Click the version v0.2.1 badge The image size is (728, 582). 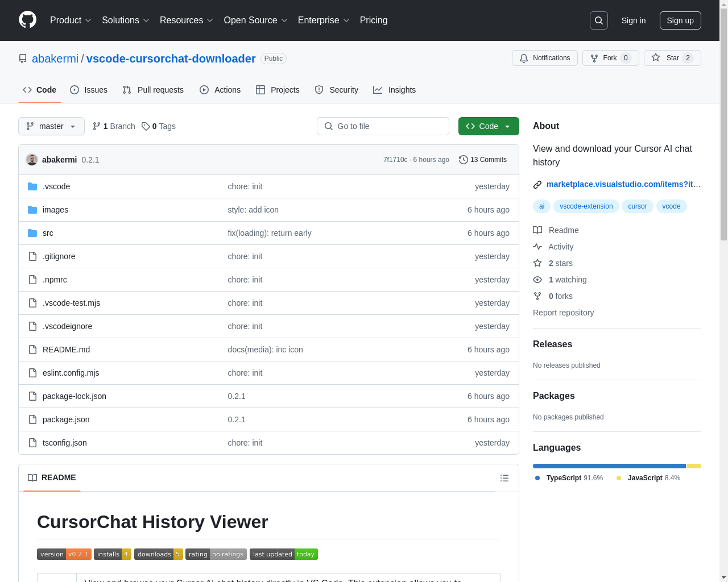click(x=64, y=554)
